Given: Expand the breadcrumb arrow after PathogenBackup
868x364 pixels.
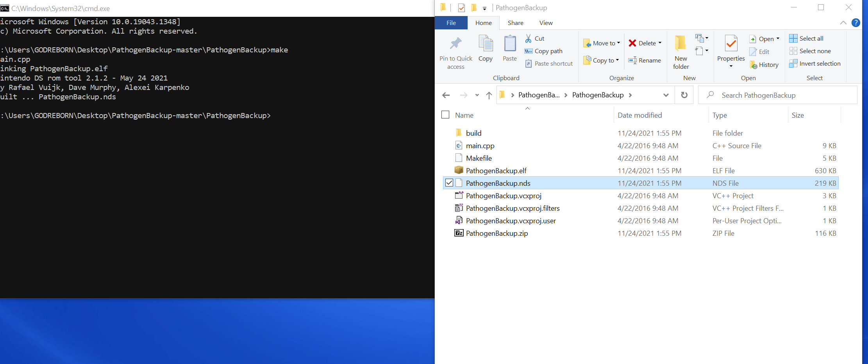Looking at the screenshot, I should click(630, 95).
